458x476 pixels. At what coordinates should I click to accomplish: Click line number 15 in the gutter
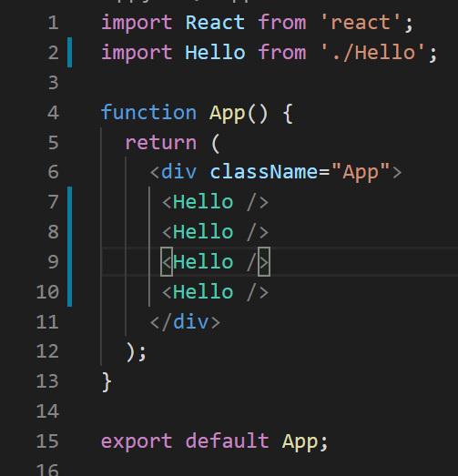pyautogui.click(x=47, y=441)
